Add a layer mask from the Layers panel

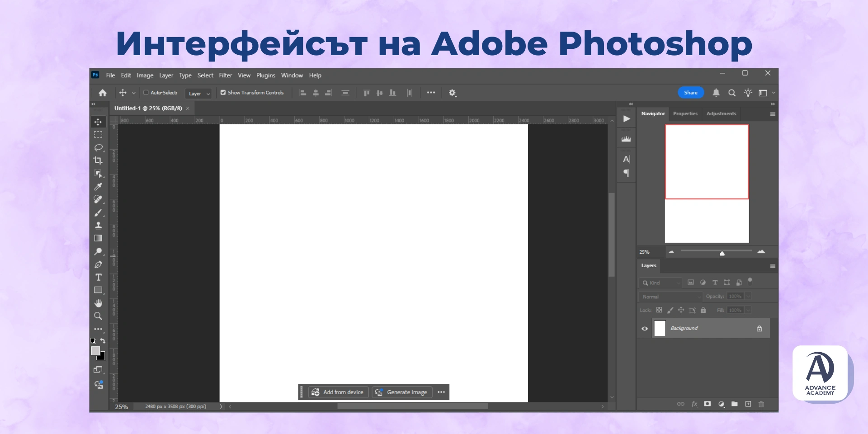coord(708,404)
